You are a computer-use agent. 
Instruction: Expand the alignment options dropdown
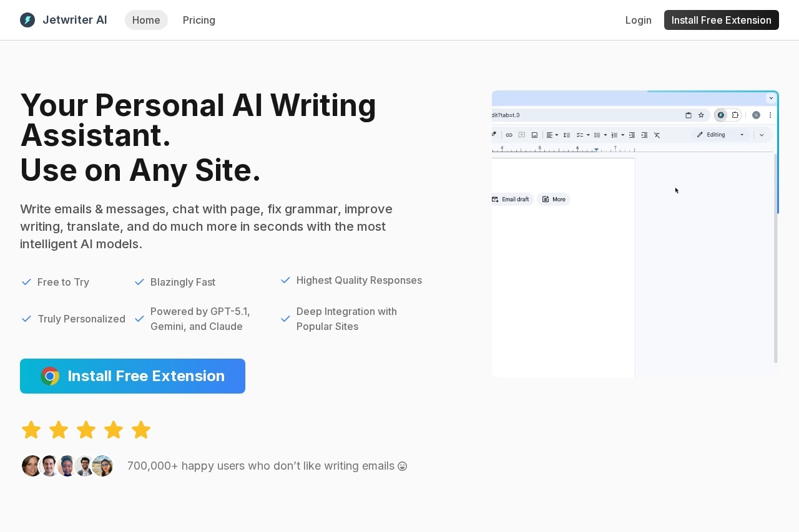(556, 135)
